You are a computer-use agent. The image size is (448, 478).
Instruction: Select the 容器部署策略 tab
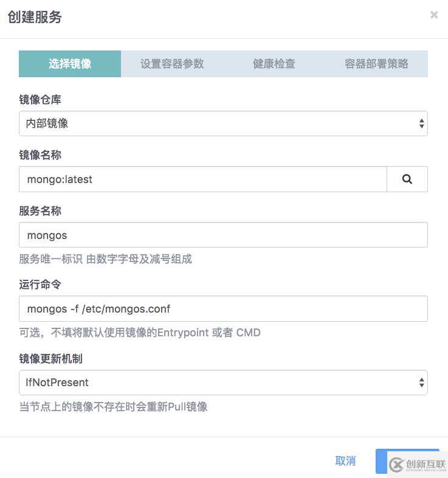point(376,64)
